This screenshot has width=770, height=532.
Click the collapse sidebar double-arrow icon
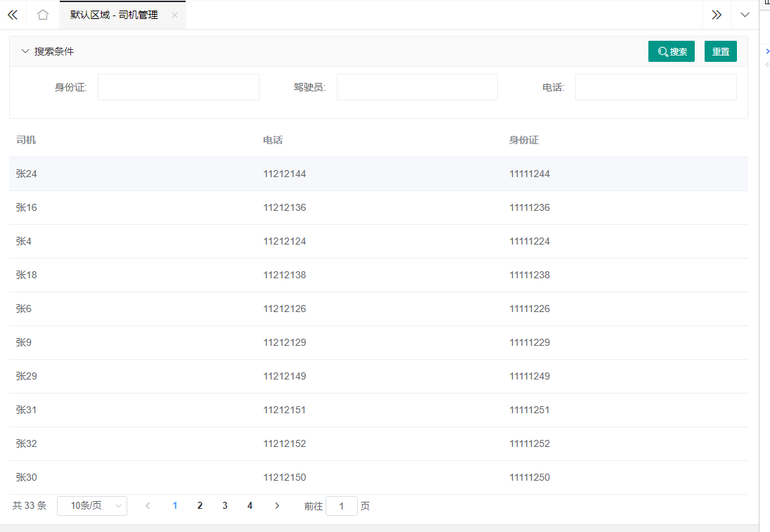pos(13,14)
